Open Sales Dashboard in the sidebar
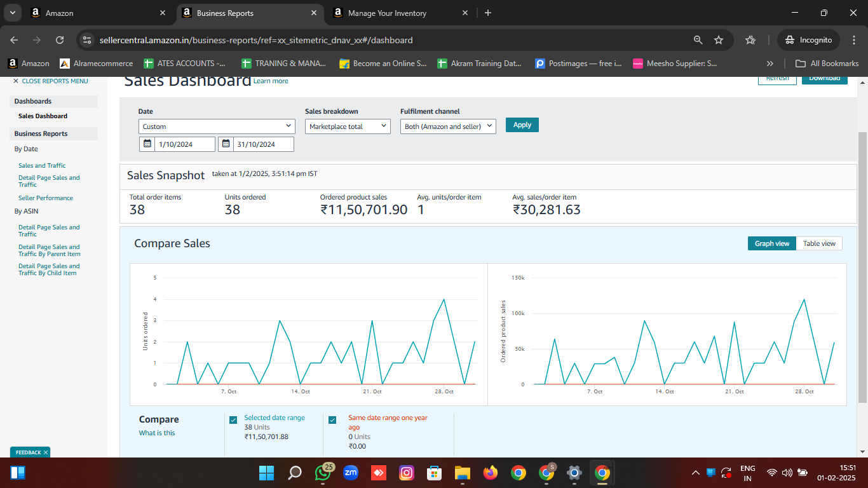Screen dimensions: 868x488 coord(43,116)
